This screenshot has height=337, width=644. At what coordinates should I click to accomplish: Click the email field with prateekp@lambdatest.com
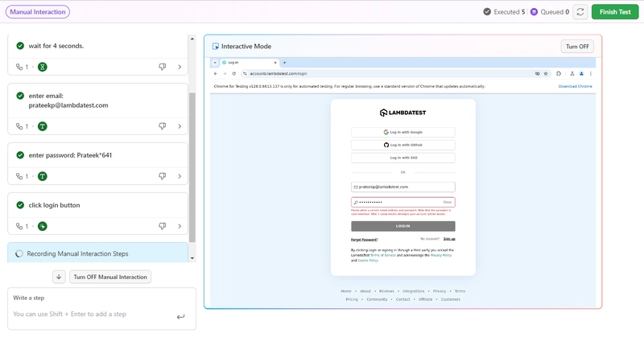pyautogui.click(x=403, y=187)
